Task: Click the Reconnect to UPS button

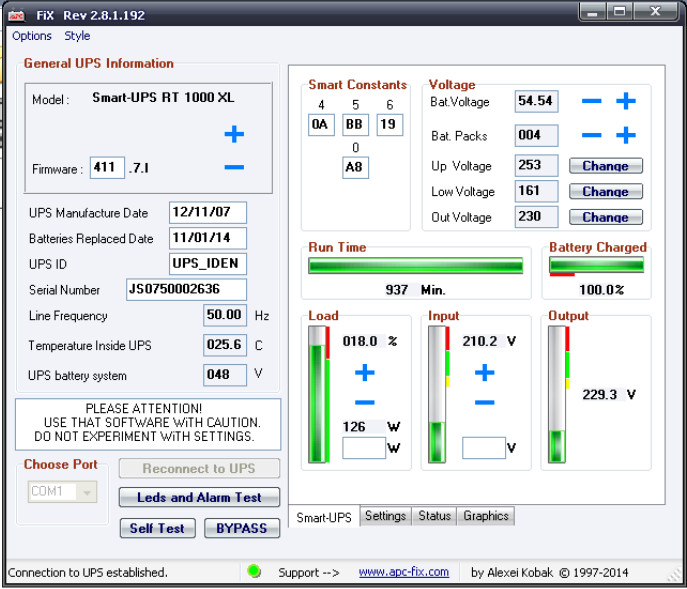Action: click(x=199, y=468)
